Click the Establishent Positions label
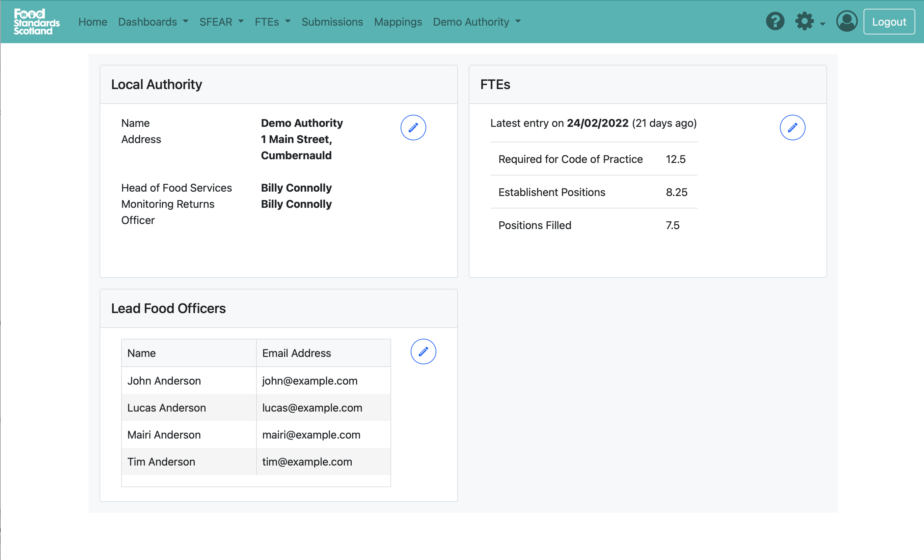This screenshot has width=924, height=560. [x=552, y=192]
